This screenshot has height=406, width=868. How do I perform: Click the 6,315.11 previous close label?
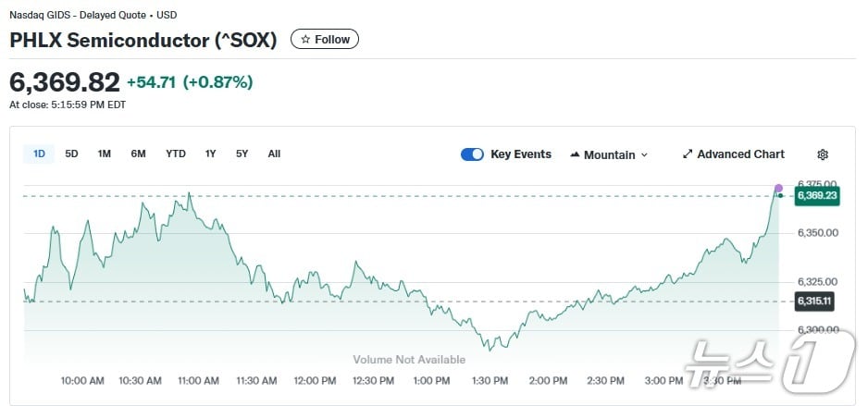817,301
